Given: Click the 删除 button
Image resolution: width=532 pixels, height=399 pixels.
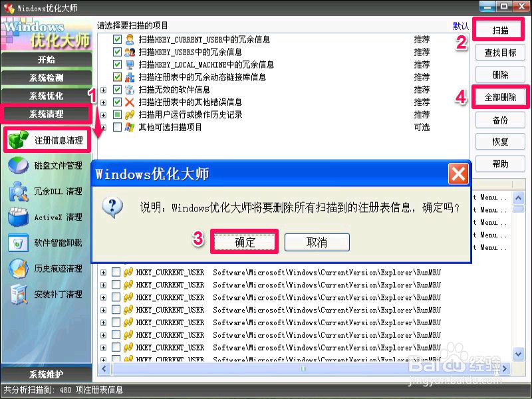Looking at the screenshot, I should 500,75.
